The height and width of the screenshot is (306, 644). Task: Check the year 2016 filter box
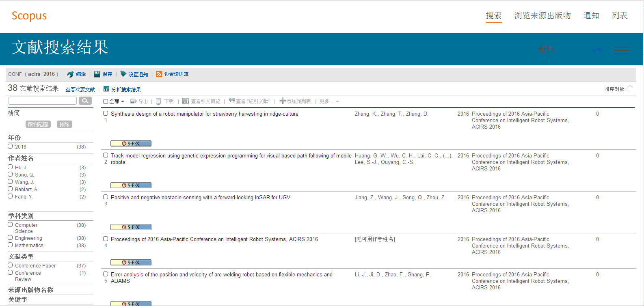[10, 146]
